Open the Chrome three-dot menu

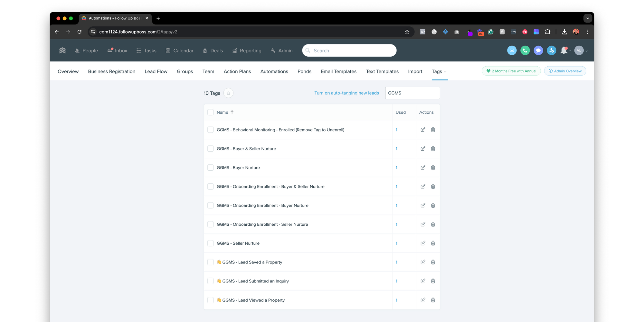click(x=587, y=32)
